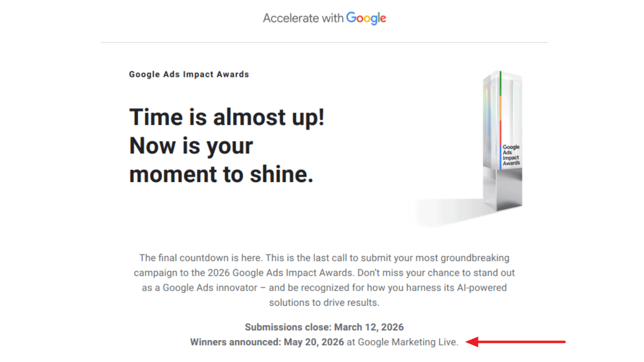Screen dimensions: 644x362
Task: Click the horizontal divider below the header
Action: (x=324, y=43)
